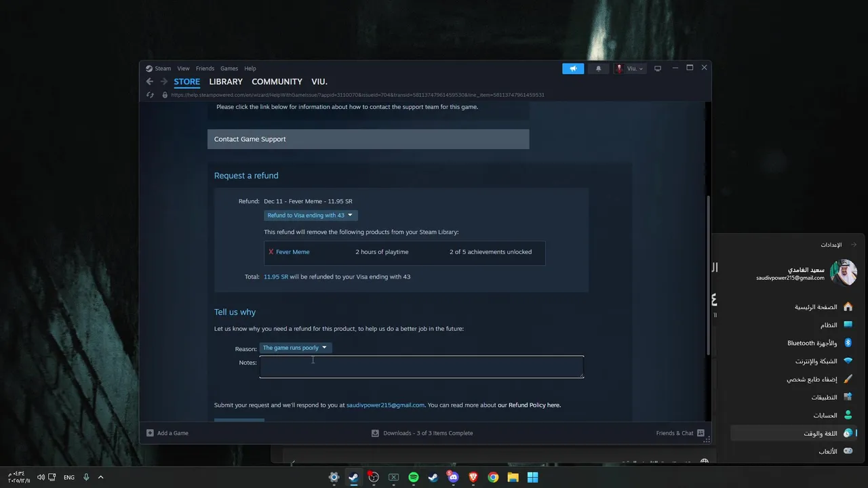Open the VIU. profile tab
Screen dimensions: 868x488
(319, 81)
